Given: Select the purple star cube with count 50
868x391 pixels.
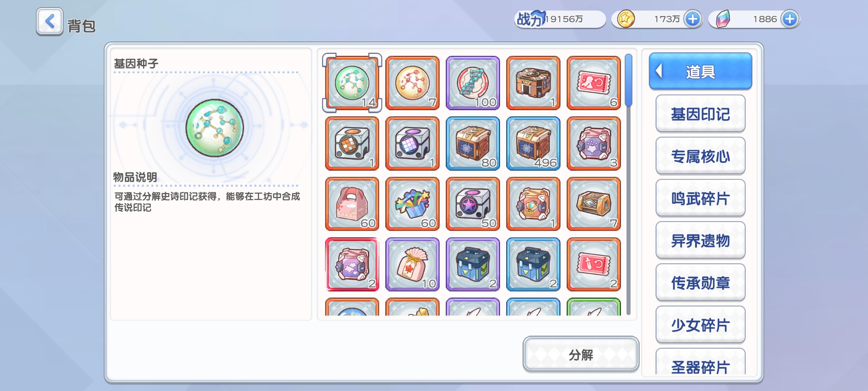Looking at the screenshot, I should point(472,204).
